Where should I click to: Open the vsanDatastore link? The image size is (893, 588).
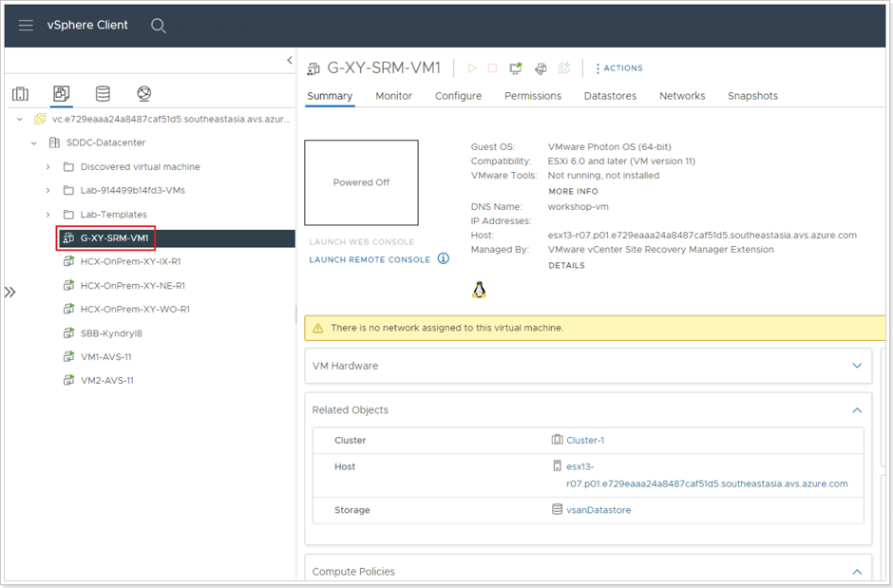click(598, 510)
